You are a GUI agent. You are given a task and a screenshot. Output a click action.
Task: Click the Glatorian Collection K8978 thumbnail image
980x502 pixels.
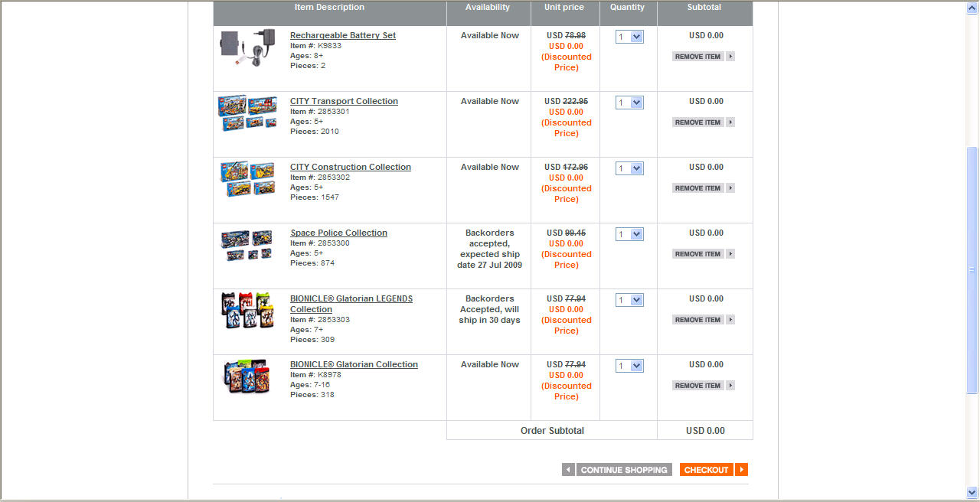(246, 376)
